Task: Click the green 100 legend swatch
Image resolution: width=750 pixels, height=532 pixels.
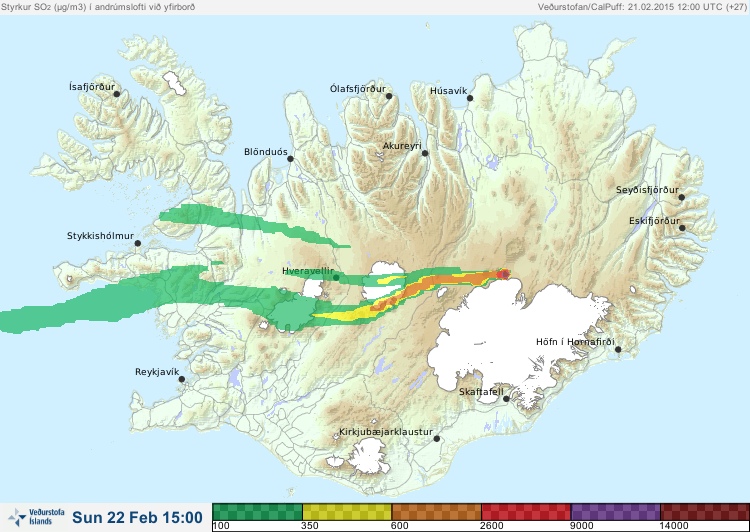Action: click(257, 512)
